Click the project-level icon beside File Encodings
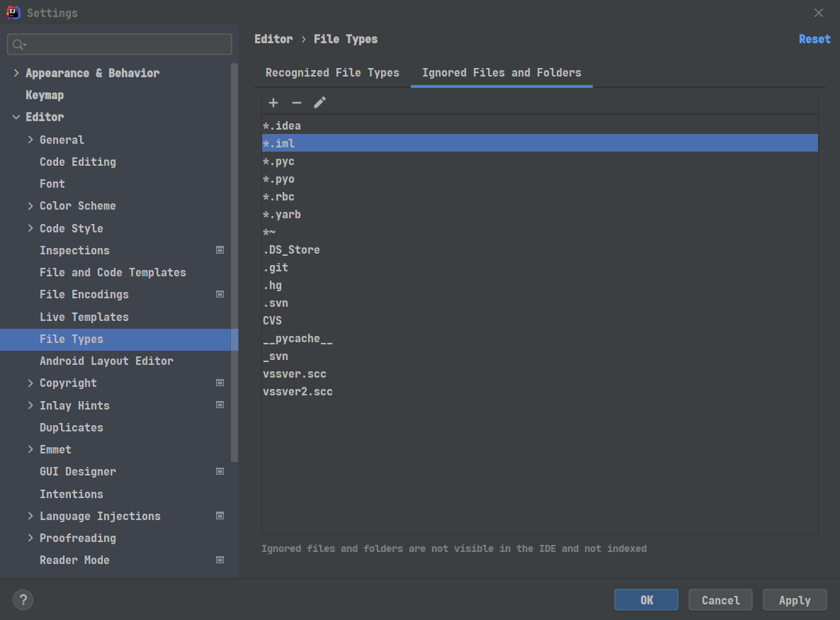Screen dimensions: 840x620 pos(220,294)
